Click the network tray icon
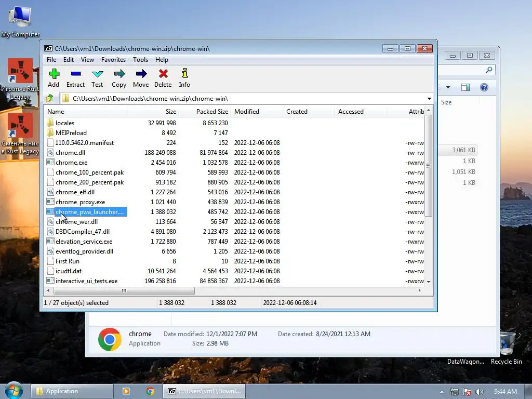Screen dimensions: 532x399 click(x=454, y=392)
